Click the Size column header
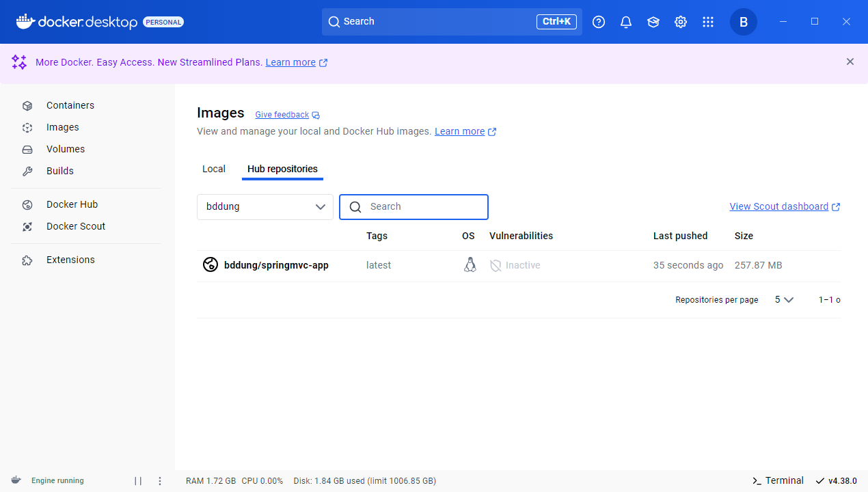This screenshot has height=492, width=868. [744, 236]
